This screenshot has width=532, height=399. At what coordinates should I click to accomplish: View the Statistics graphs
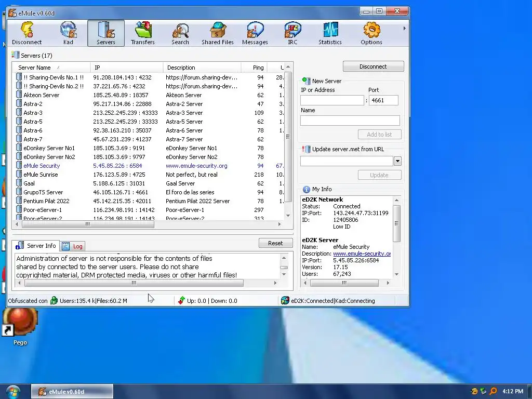point(330,33)
